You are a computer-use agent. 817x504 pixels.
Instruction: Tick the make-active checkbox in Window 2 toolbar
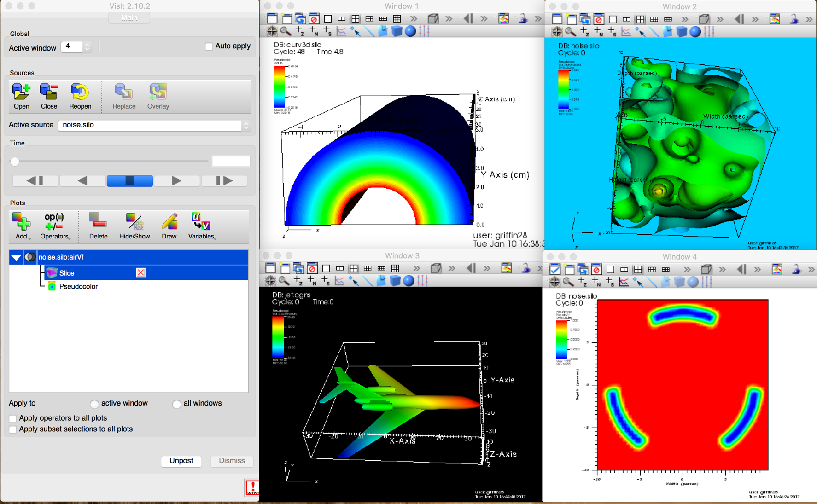[557, 19]
